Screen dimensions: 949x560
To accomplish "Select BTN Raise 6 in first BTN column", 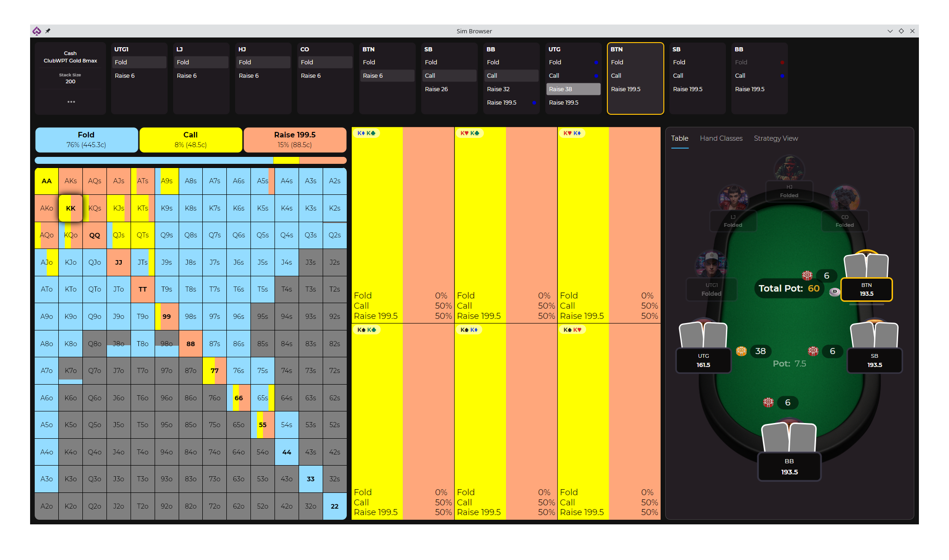I will [387, 75].
